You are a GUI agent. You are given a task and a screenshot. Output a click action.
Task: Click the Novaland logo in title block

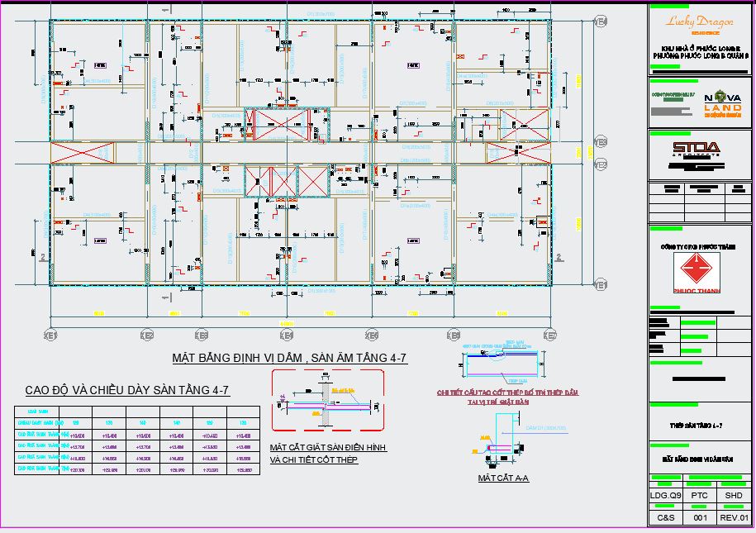coord(722,103)
